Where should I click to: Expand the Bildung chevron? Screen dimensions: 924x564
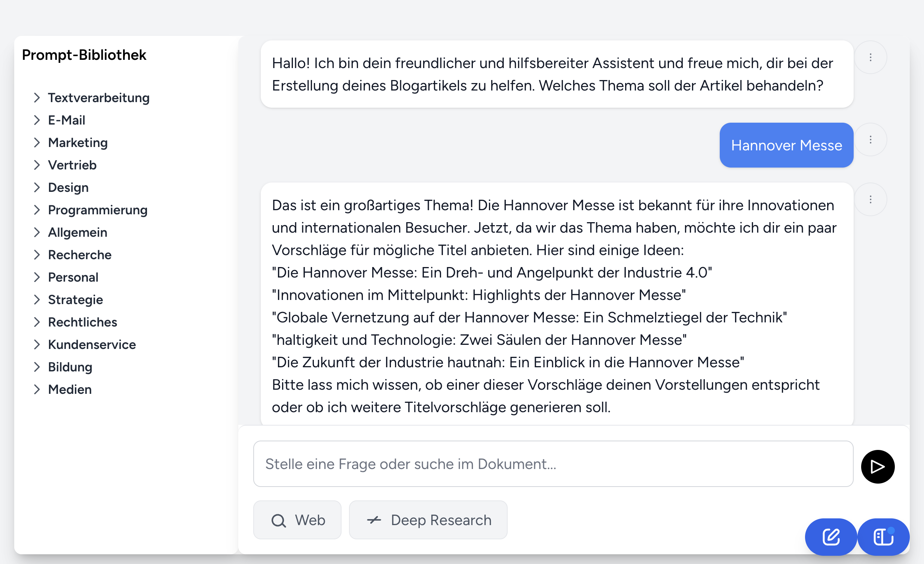(x=37, y=367)
